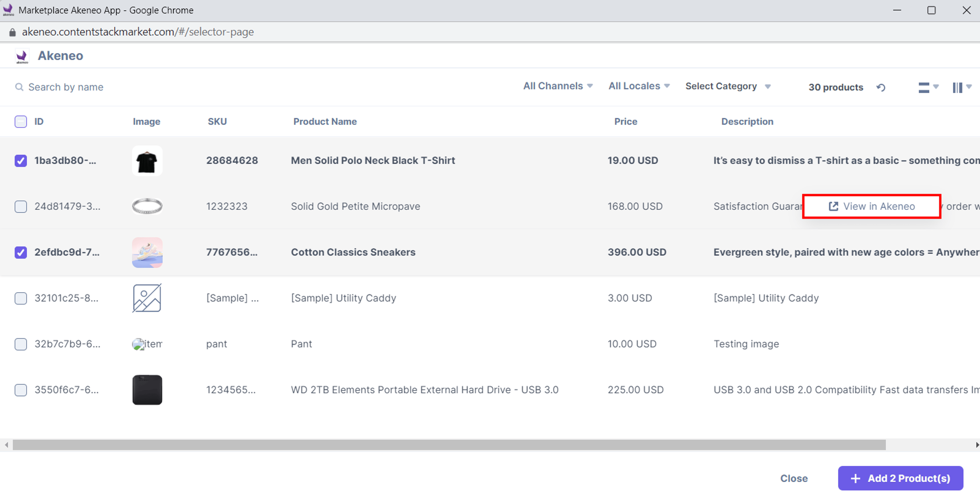Click the Chrome window Akeneo favicon

coord(8,10)
